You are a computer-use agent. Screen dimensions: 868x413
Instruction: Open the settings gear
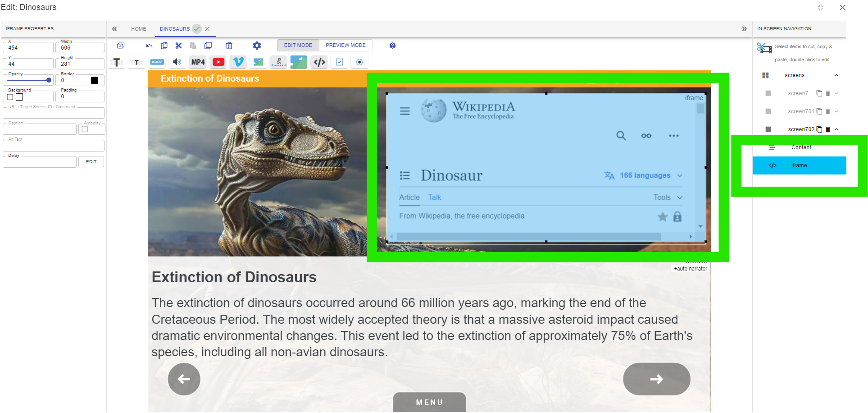pos(257,46)
